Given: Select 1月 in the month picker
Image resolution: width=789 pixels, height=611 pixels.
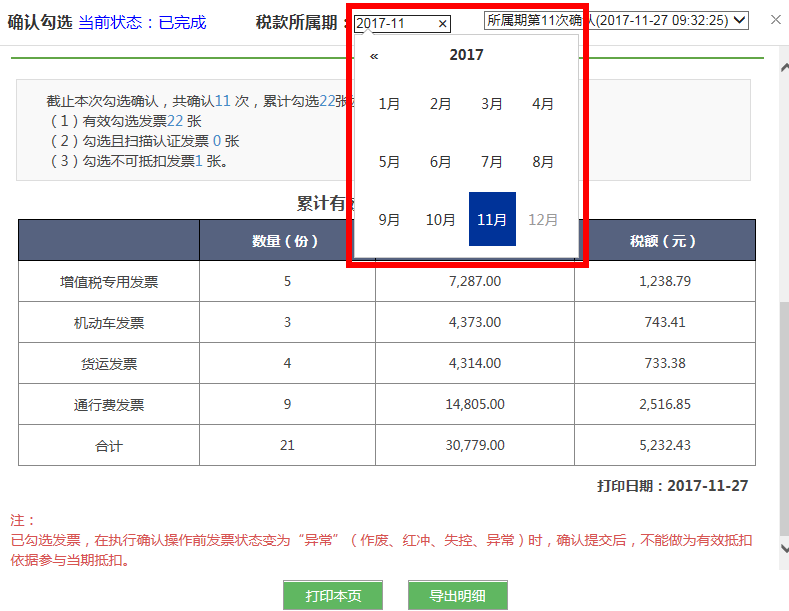Looking at the screenshot, I should 389,104.
